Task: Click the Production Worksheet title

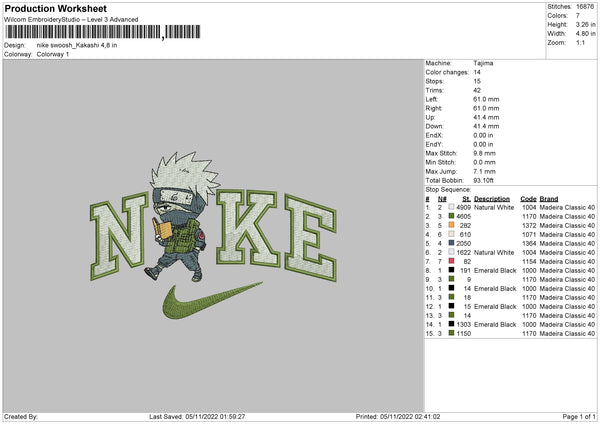Action: 55,8
